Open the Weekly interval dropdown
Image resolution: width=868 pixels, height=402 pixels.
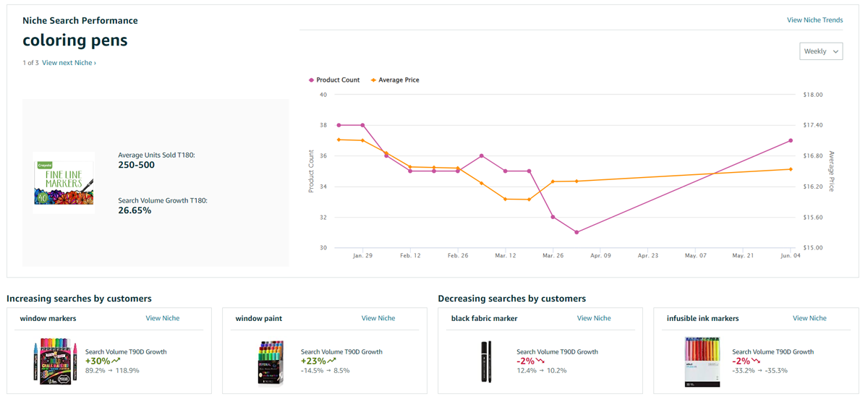click(x=821, y=51)
